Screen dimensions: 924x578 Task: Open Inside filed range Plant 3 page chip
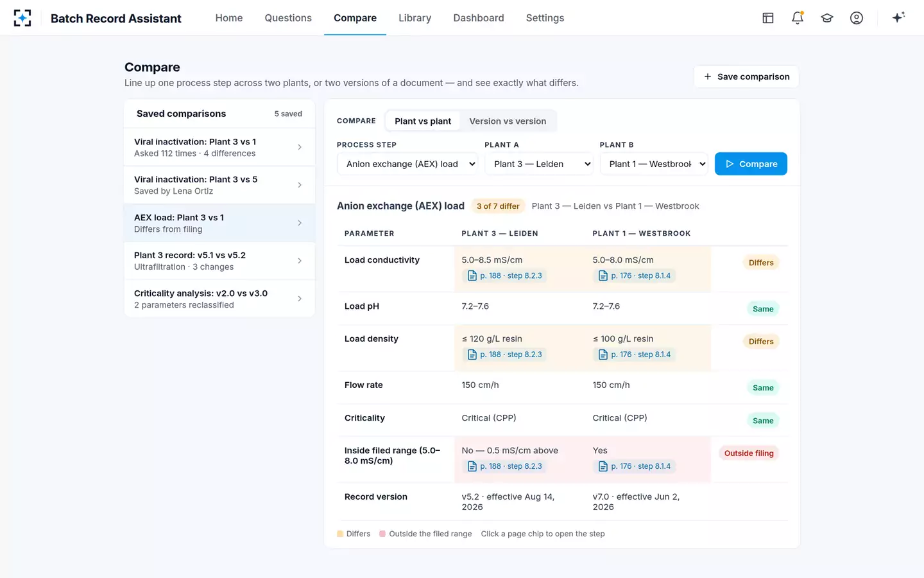pos(504,466)
